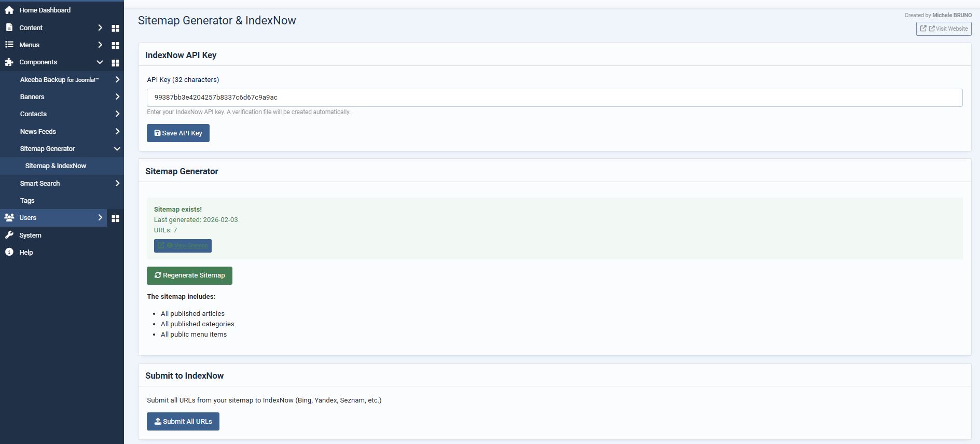Click the Users people icon

9,217
